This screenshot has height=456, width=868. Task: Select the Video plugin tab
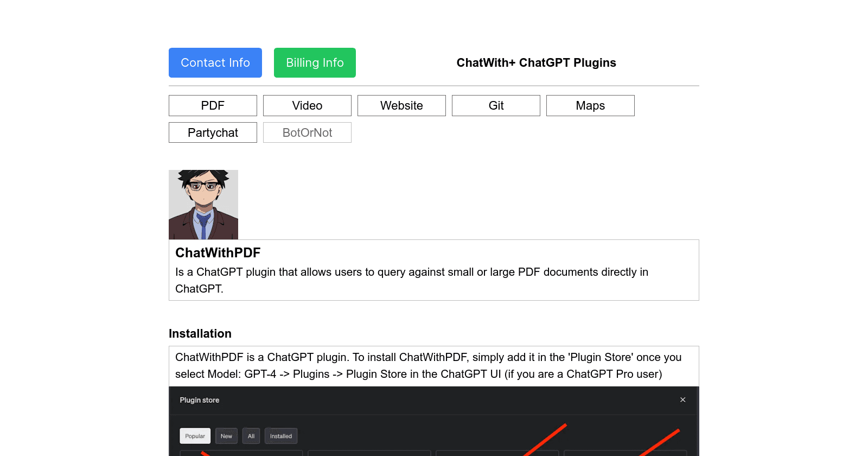(x=307, y=105)
